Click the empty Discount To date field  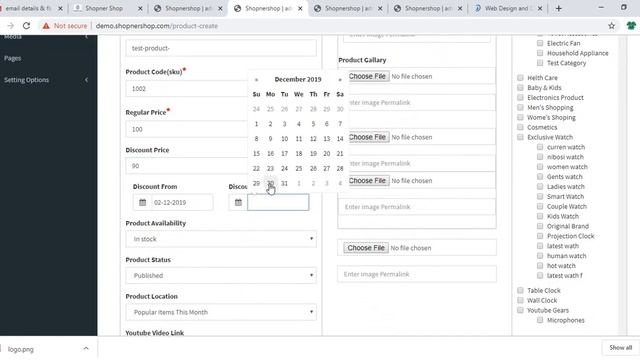(x=278, y=202)
